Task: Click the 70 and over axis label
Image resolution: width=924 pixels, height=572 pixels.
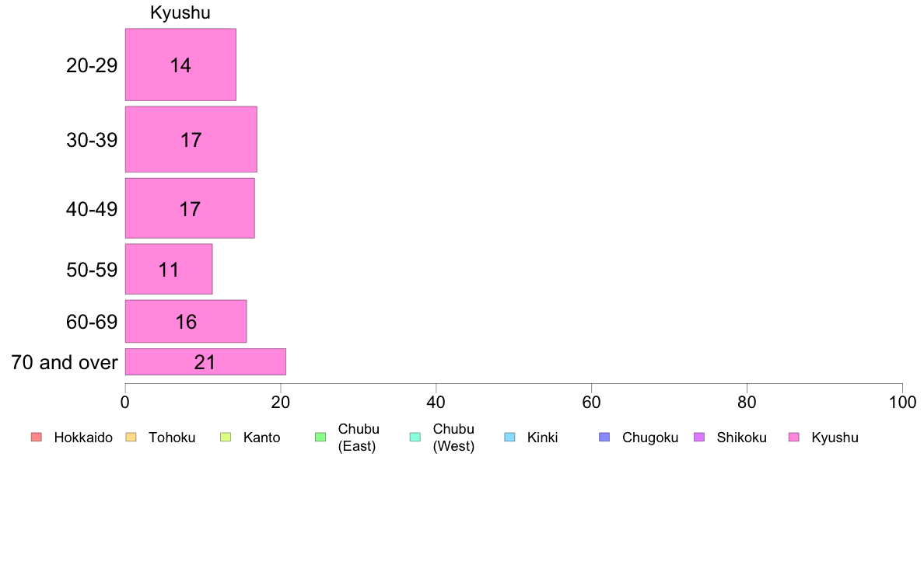Action: (x=65, y=361)
